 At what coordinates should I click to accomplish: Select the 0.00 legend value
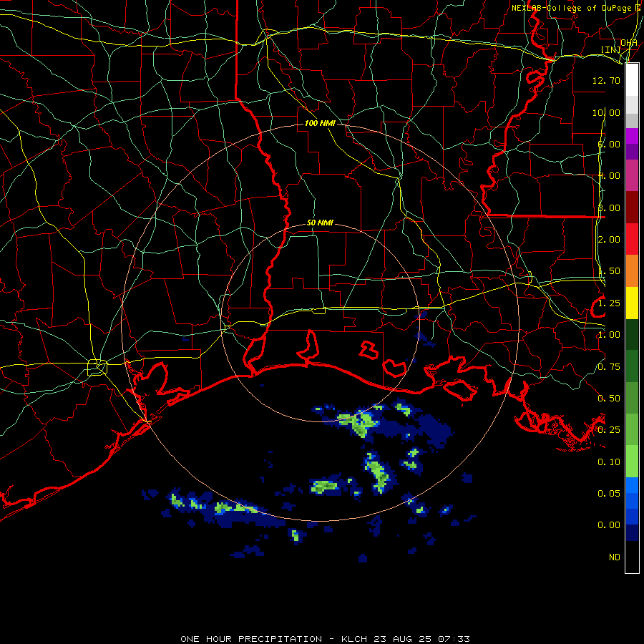click(x=609, y=525)
